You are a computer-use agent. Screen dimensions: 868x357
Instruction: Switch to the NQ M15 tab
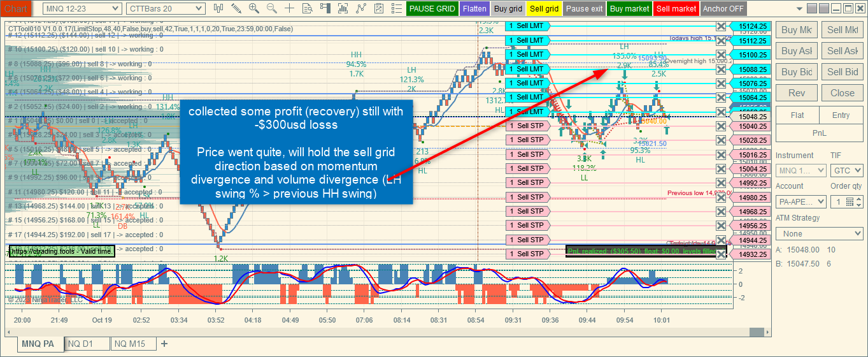coord(133,344)
